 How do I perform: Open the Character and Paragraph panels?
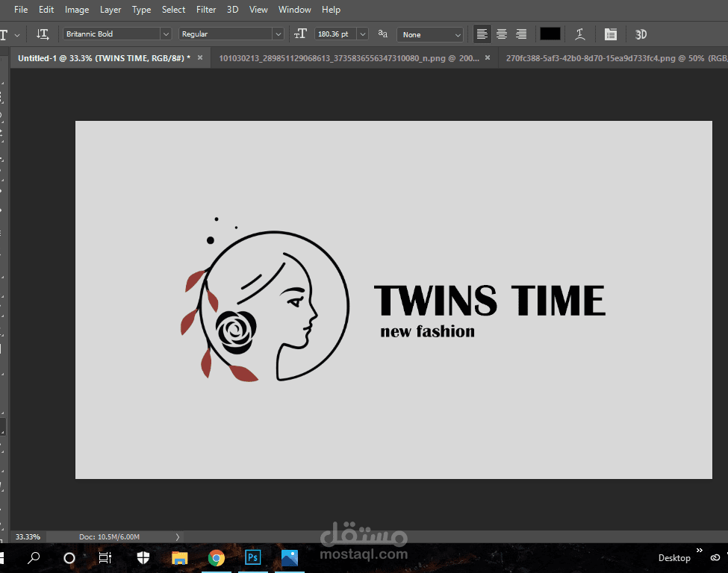(611, 34)
